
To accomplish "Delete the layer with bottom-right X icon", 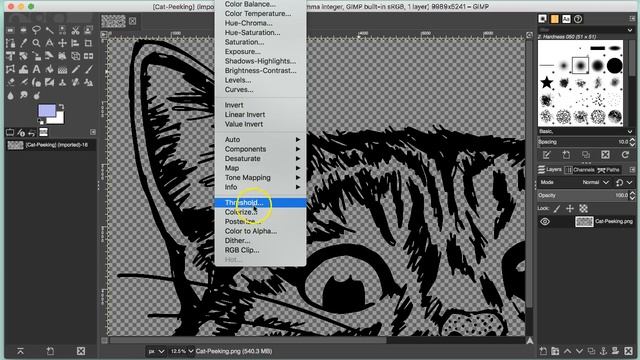I will [x=629, y=351].
